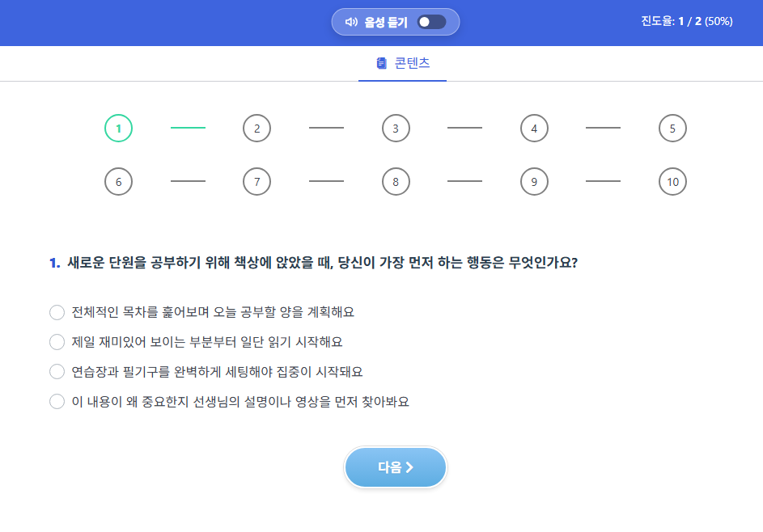
Task: Jump to question step 2 circle
Action: [257, 129]
